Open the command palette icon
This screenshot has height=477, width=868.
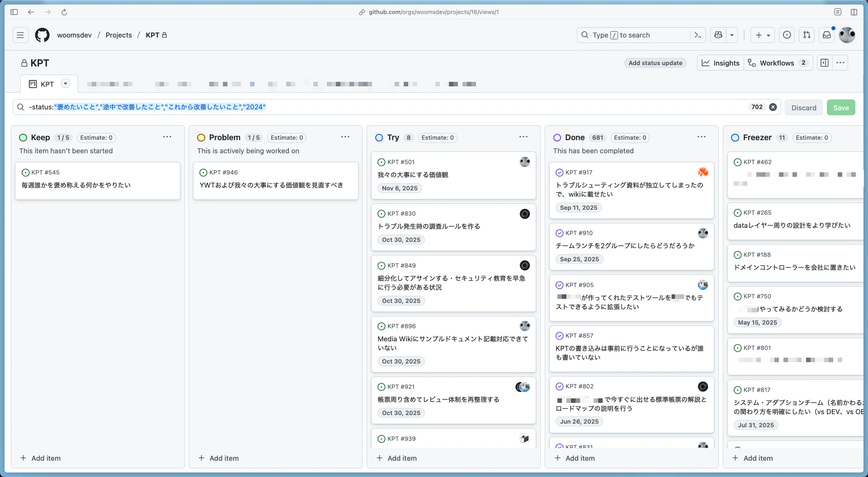[698, 35]
